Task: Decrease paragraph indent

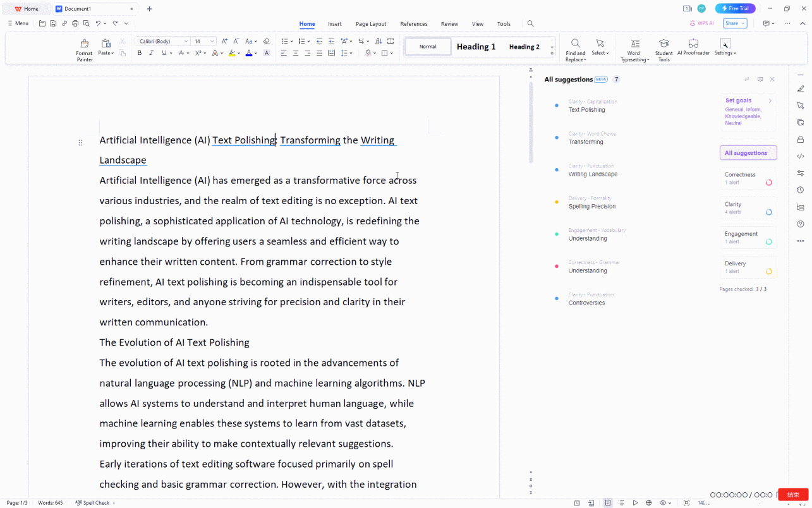Action: [319, 41]
